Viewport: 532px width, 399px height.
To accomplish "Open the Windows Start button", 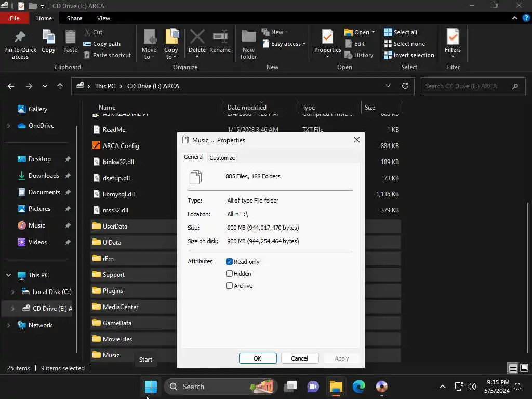I will (151, 387).
